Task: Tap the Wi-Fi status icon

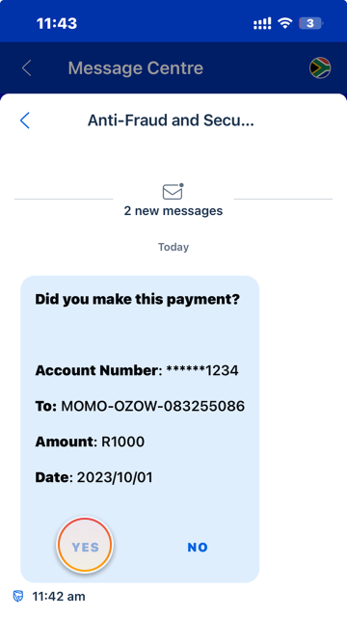Action: click(284, 23)
